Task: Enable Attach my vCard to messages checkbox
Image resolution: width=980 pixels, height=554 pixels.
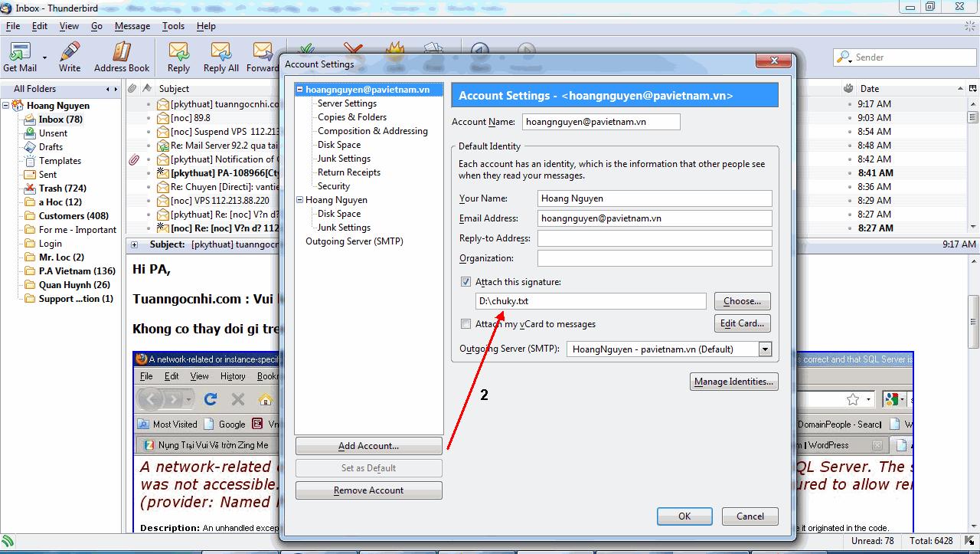Action: pyautogui.click(x=465, y=324)
